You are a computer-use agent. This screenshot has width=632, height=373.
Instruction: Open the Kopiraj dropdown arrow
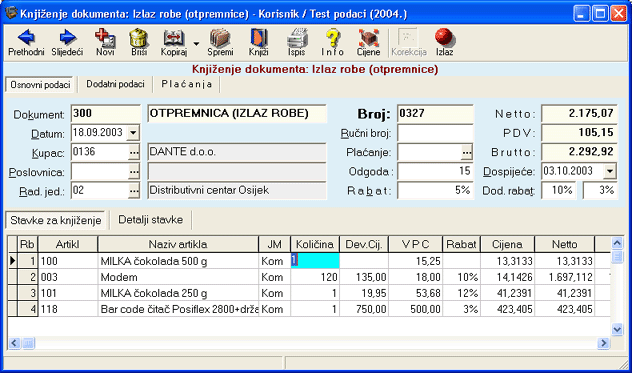coord(196,43)
